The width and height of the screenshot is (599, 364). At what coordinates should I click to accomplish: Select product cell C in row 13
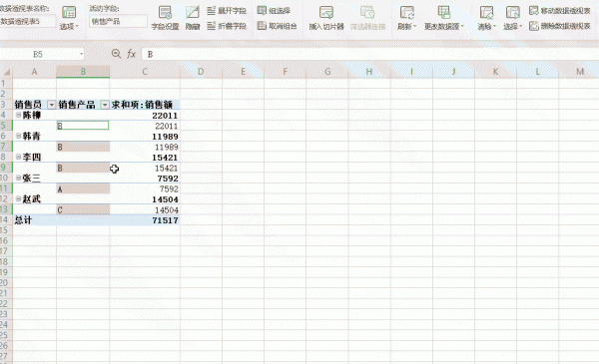coord(83,209)
